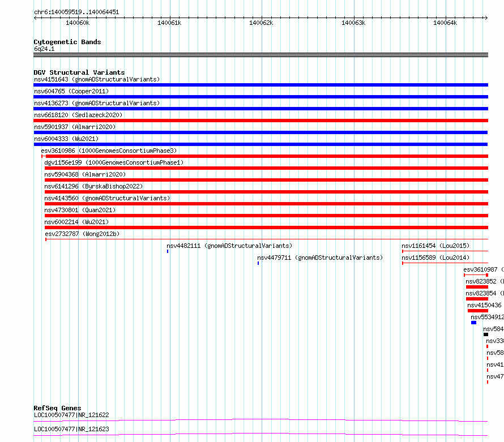The height and width of the screenshot is (442, 504).
Task: Click the black variant bar under nsv584
Action: tap(486, 334)
